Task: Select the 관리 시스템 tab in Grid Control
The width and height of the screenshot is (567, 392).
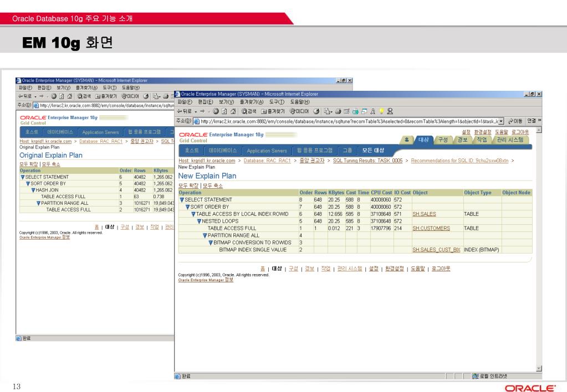Action: [510, 140]
